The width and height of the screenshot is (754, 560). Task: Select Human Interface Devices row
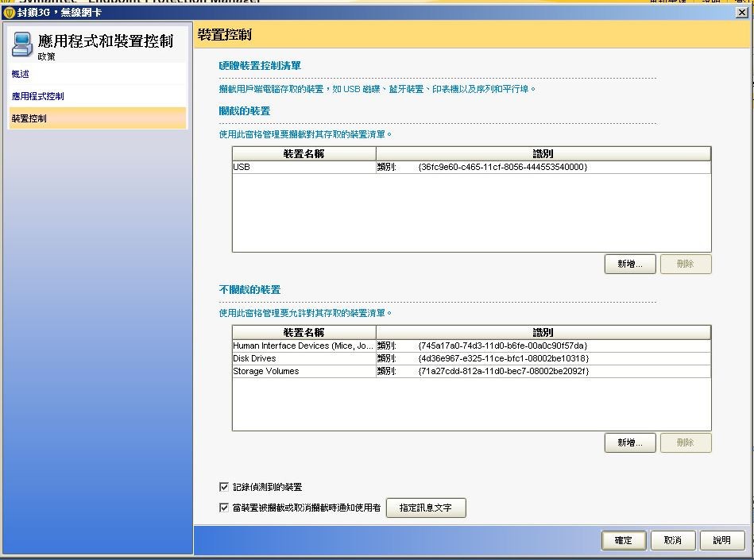[x=471, y=346]
